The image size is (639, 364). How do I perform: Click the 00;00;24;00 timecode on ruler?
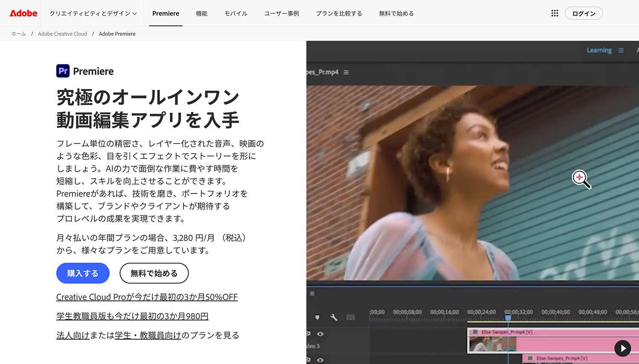pos(481,312)
